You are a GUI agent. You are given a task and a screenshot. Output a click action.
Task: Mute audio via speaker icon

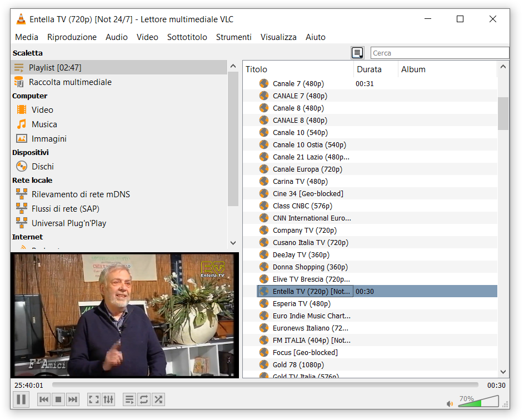[x=450, y=403]
